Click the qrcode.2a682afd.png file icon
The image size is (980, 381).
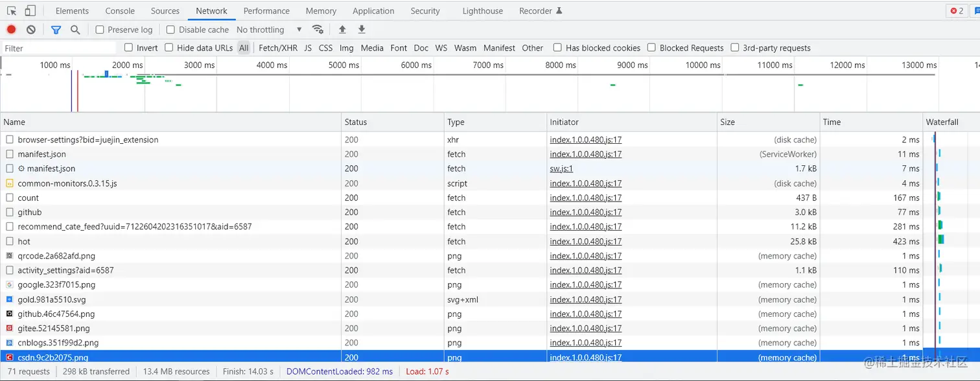point(9,256)
